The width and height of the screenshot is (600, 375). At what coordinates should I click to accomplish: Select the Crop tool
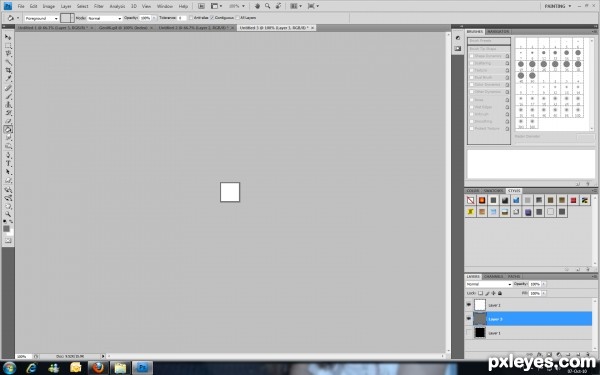coord(8,71)
